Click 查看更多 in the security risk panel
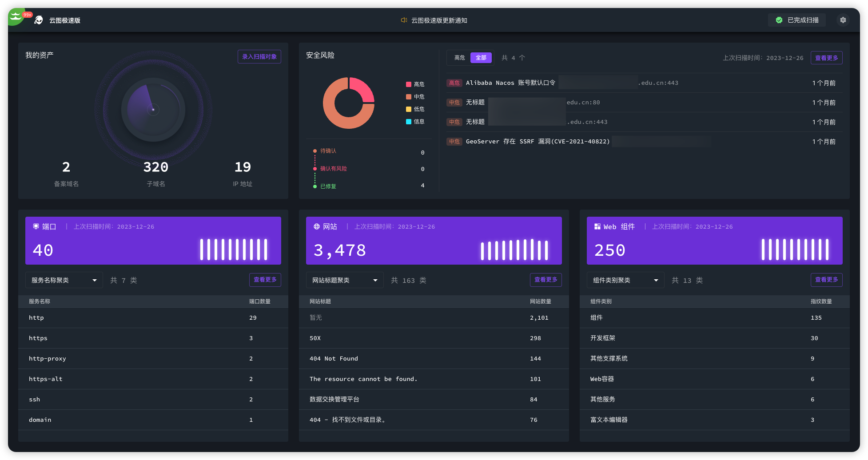 click(x=826, y=58)
